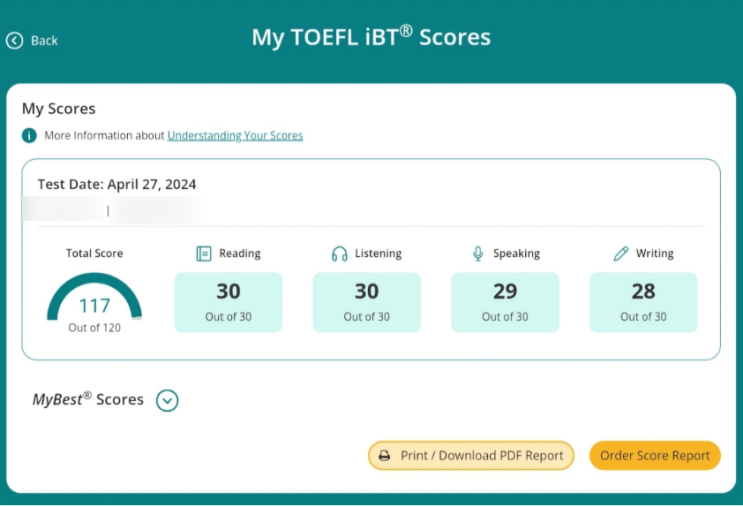Image resolution: width=743 pixels, height=507 pixels.
Task: Click the total score value 117
Action: (94, 306)
